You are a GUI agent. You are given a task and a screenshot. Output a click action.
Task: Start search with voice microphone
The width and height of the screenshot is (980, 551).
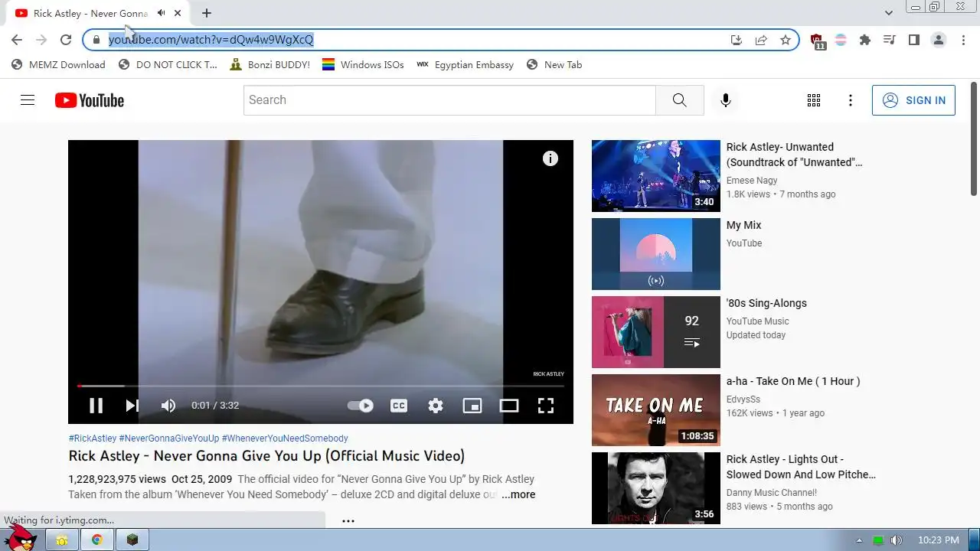726,100
